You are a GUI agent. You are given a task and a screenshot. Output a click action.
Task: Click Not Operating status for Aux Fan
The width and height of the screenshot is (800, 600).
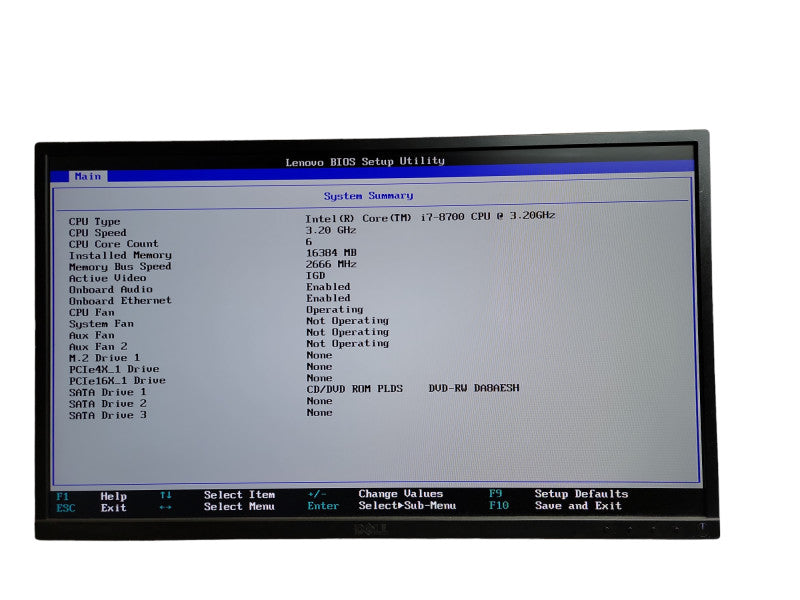click(347, 332)
